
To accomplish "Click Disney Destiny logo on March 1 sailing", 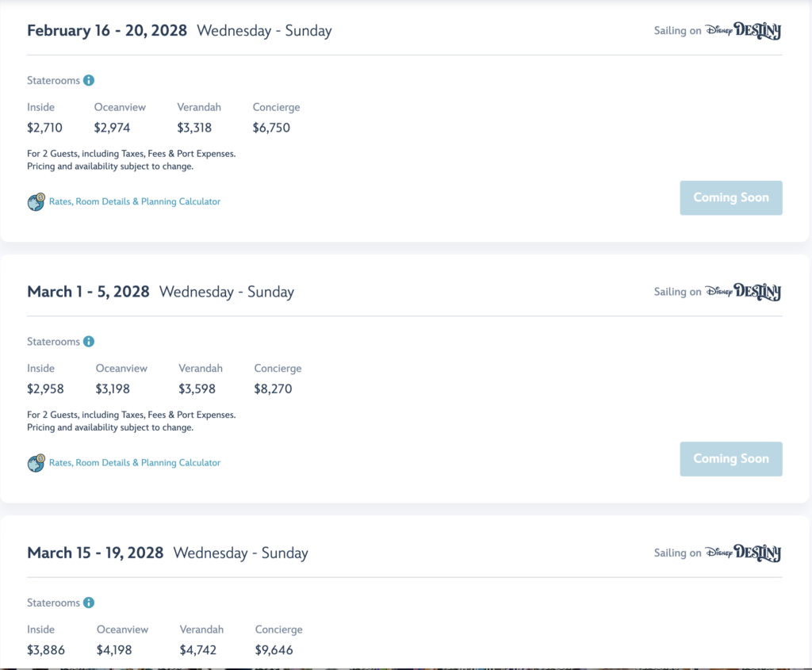I will coord(743,292).
